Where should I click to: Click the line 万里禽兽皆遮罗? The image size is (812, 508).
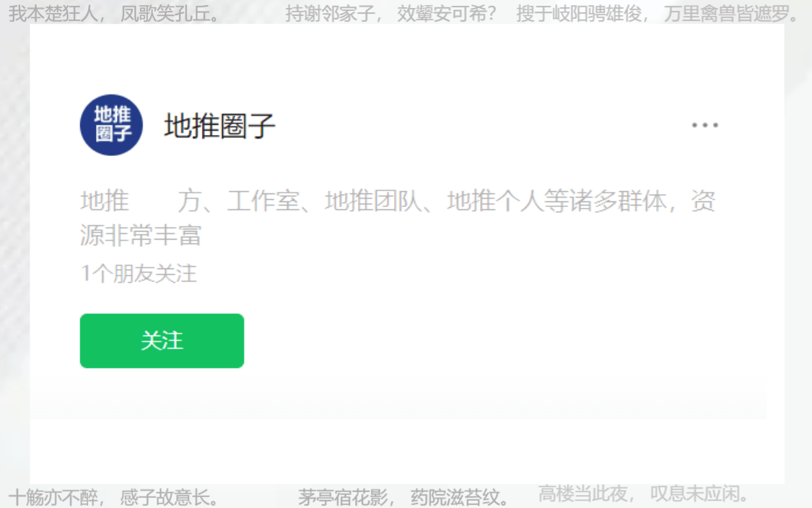[727, 14]
